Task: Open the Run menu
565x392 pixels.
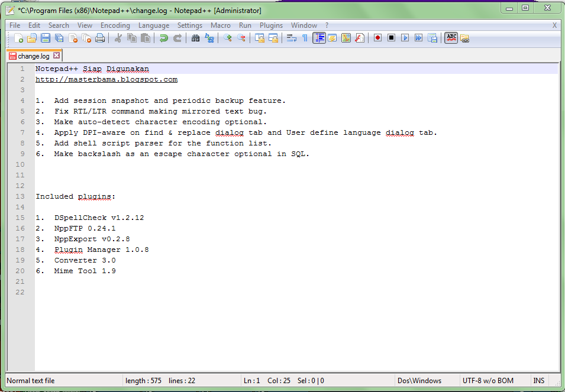Action: point(245,25)
